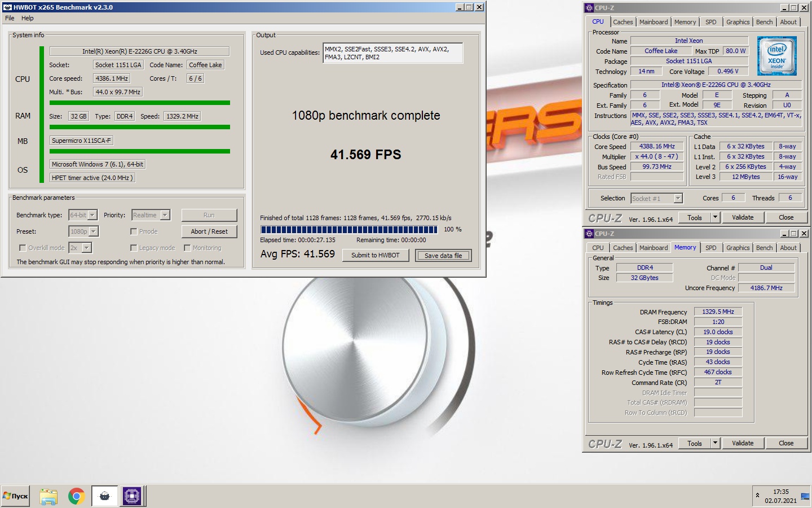Screen dimensions: 812x508
Task: Click Tools button in lower CPU-Z window
Action: [695, 443]
